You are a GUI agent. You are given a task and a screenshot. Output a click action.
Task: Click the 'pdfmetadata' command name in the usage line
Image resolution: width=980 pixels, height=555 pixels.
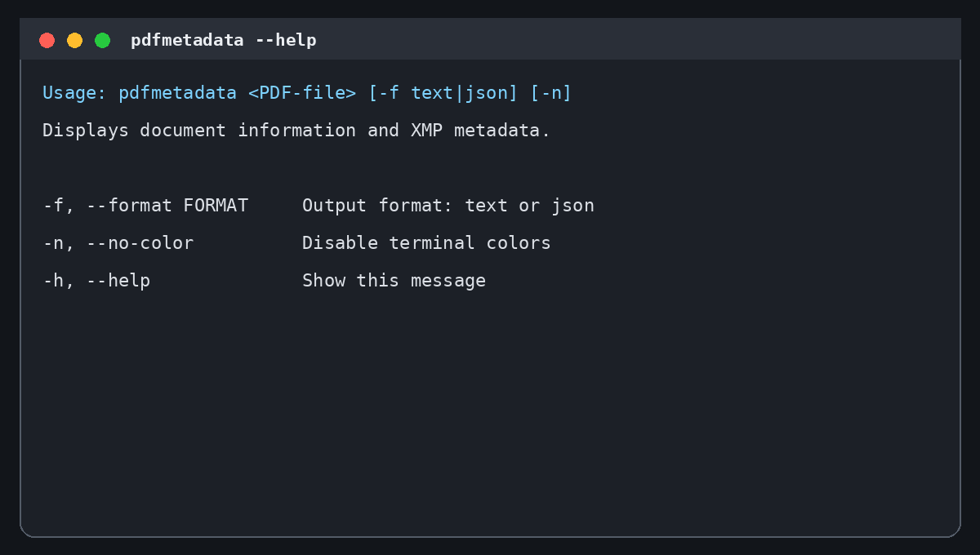[177, 93]
